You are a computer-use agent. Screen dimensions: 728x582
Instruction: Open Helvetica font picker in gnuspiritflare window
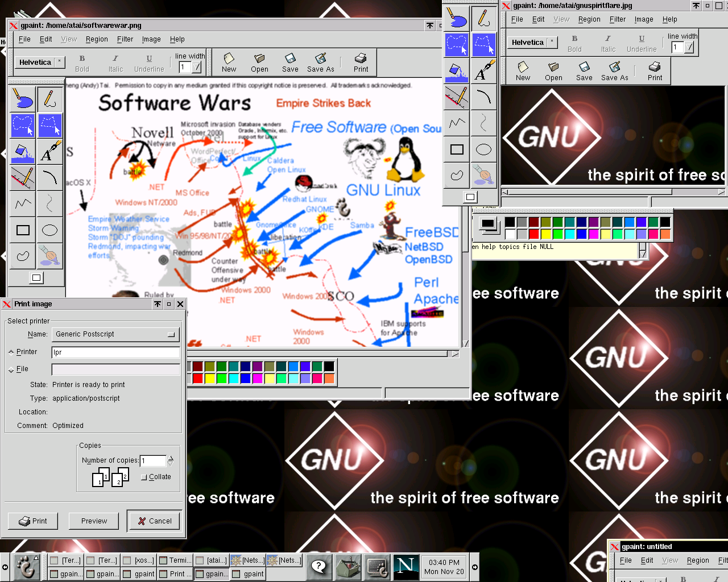click(x=532, y=42)
